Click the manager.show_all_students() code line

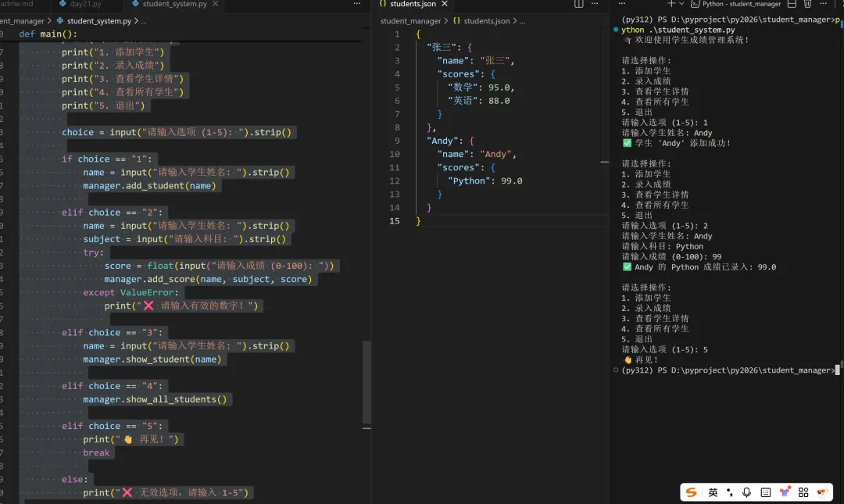coord(155,399)
